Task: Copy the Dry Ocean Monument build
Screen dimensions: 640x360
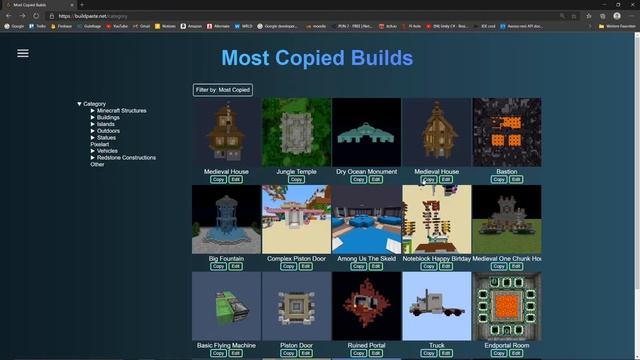Action: coord(358,180)
